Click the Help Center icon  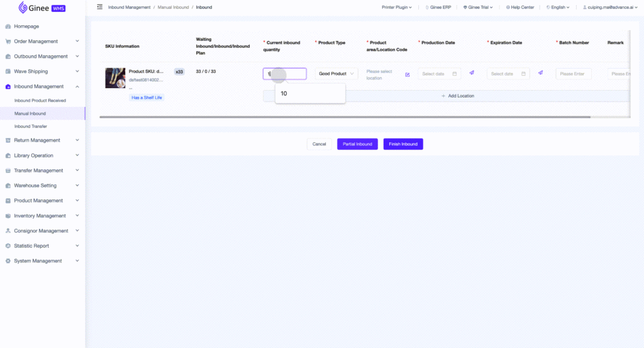(x=508, y=8)
